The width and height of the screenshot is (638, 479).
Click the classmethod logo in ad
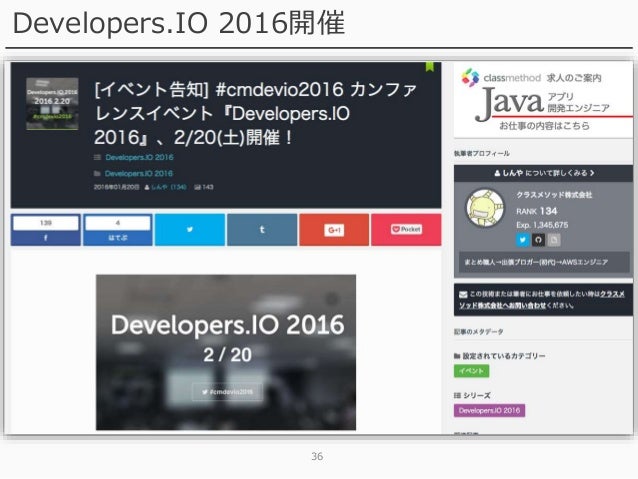tap(501, 77)
